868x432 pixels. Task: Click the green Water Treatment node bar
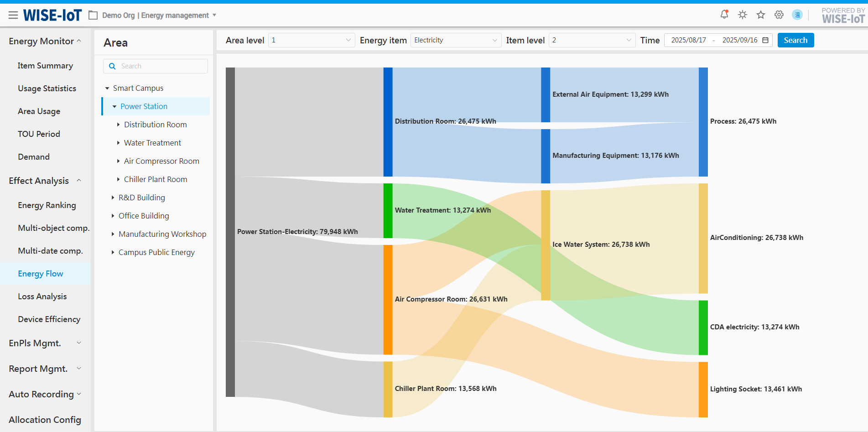(388, 211)
